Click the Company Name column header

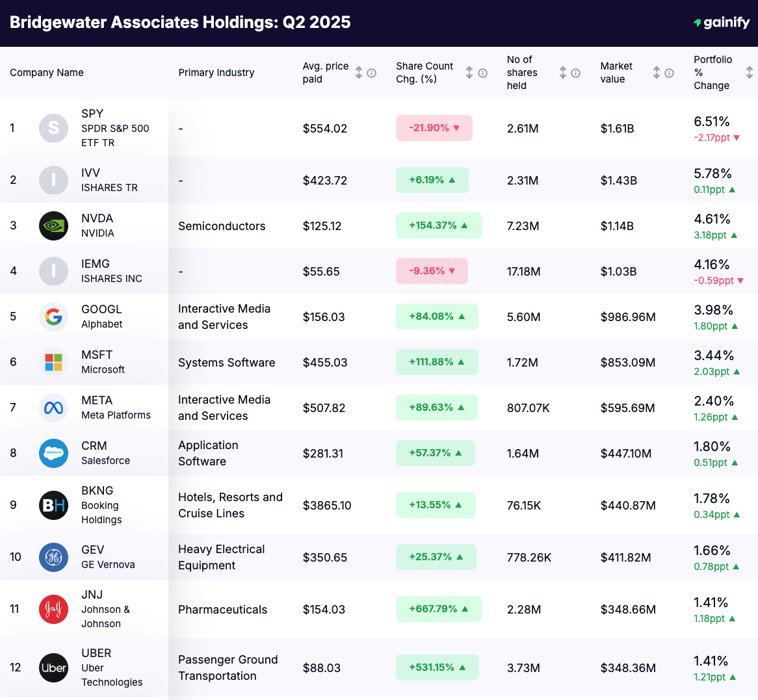[x=46, y=73]
